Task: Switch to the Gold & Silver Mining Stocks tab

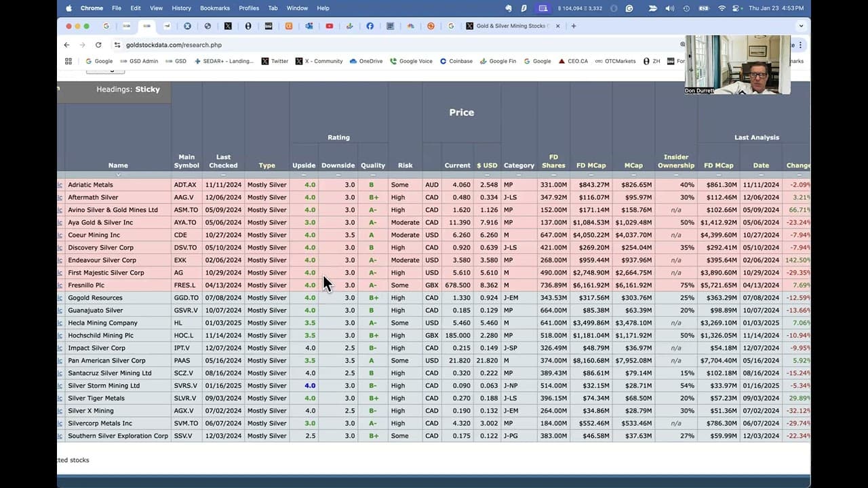Action: point(513,26)
